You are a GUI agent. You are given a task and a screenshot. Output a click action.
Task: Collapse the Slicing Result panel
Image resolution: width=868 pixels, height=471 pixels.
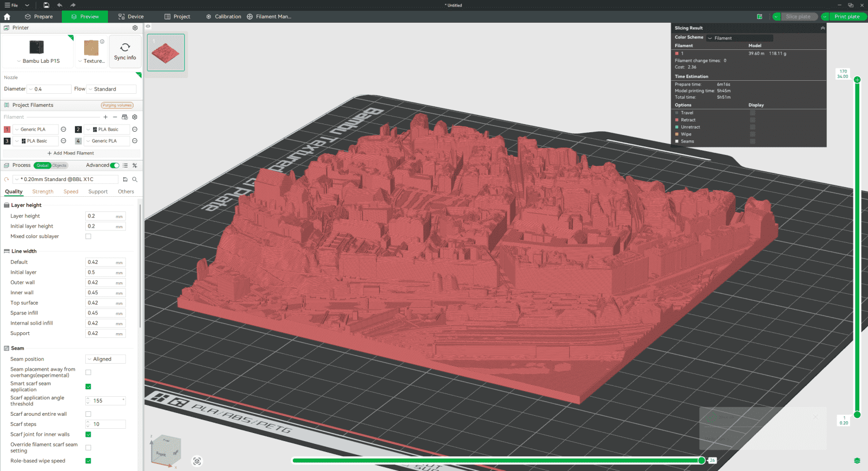pos(822,28)
